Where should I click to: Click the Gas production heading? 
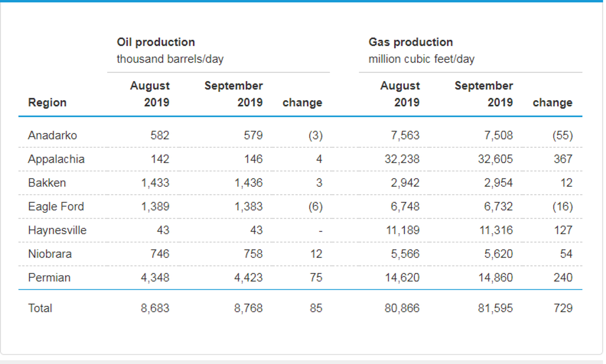[x=411, y=42]
